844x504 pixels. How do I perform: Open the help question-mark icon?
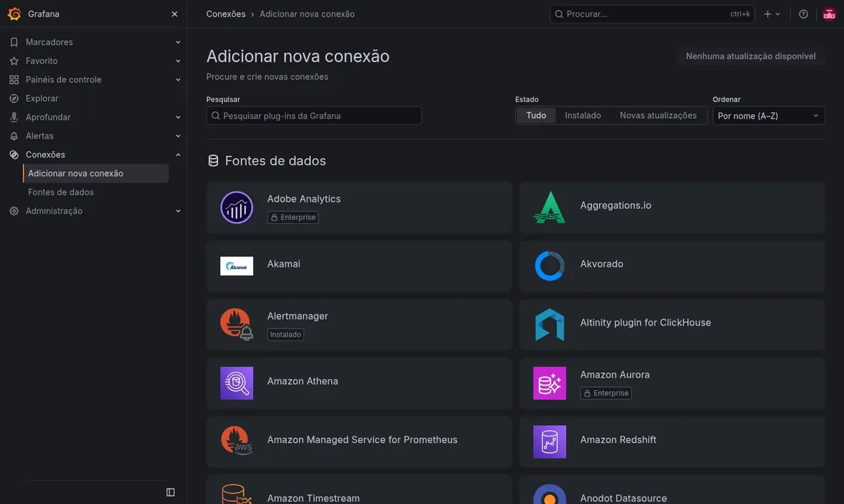(x=804, y=14)
